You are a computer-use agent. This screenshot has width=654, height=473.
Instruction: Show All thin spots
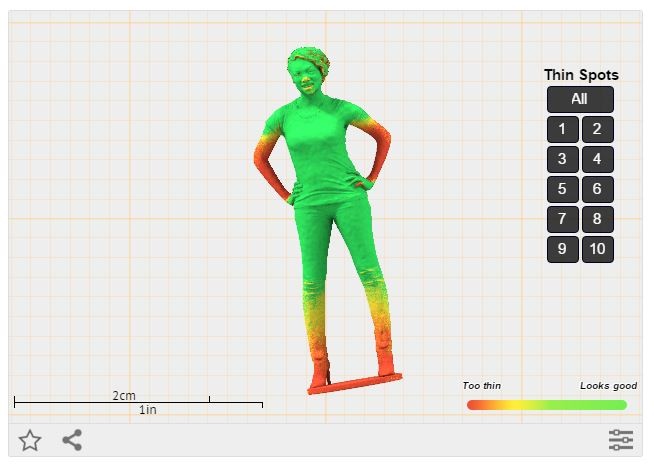pyautogui.click(x=580, y=99)
